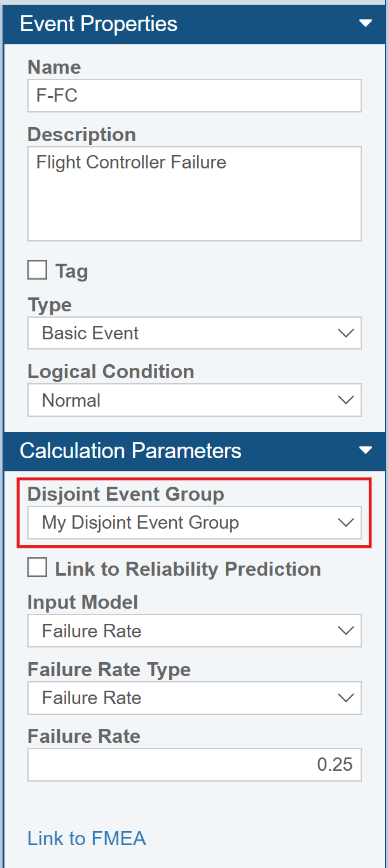Open the Type dropdown showing Basic Event
This screenshot has width=388, height=868.
pyautogui.click(x=194, y=334)
